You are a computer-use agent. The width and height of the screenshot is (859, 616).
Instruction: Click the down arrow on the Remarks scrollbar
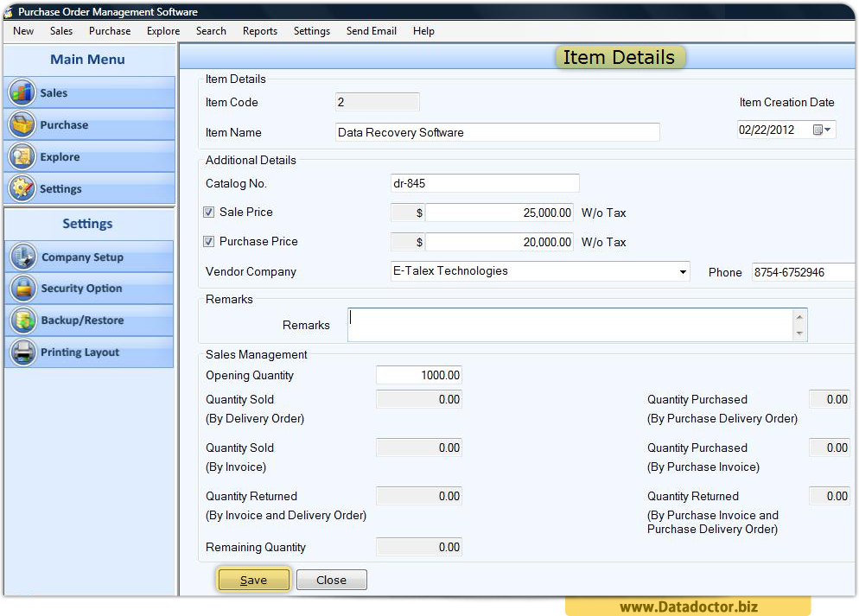[800, 334]
